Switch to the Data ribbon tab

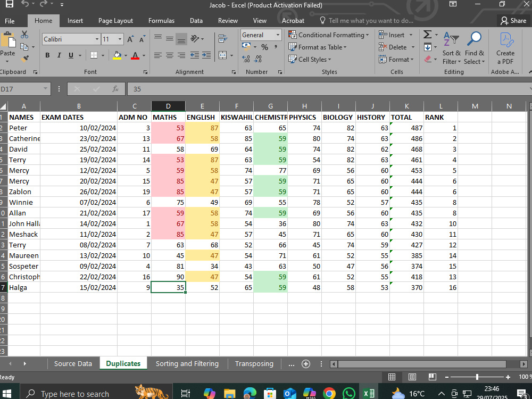tap(196, 21)
